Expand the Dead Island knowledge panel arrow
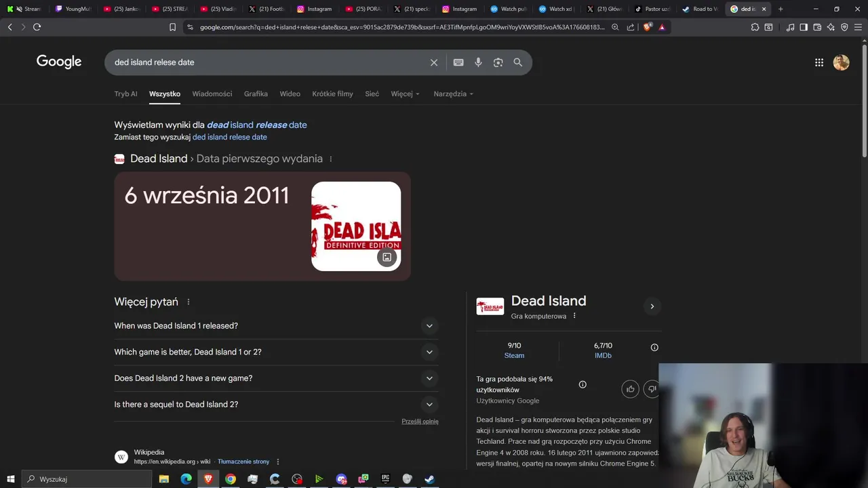The width and height of the screenshot is (868, 488). [x=652, y=306]
